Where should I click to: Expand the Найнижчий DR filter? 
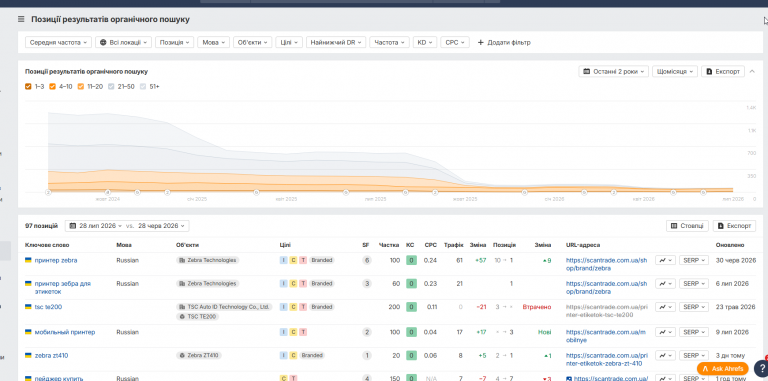coord(336,43)
